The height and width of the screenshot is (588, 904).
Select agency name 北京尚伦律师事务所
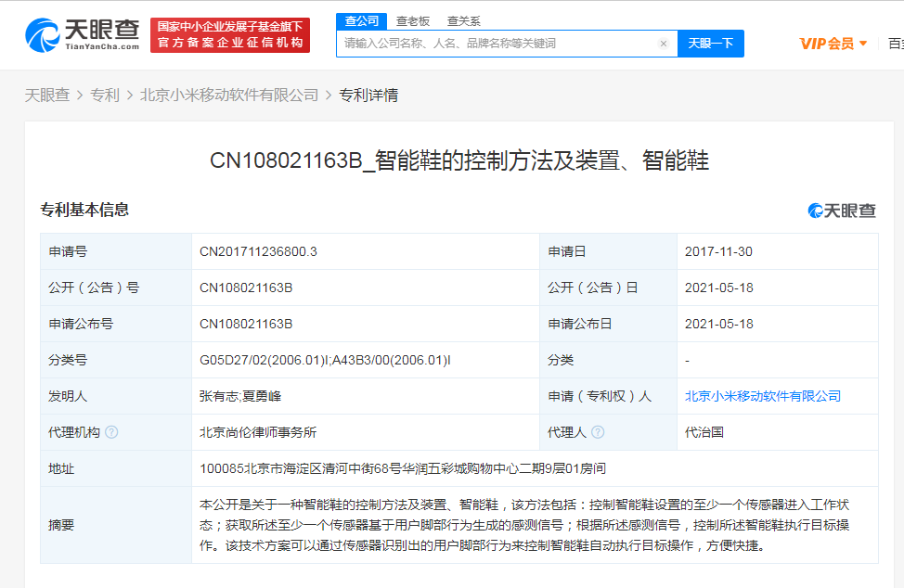pos(258,432)
